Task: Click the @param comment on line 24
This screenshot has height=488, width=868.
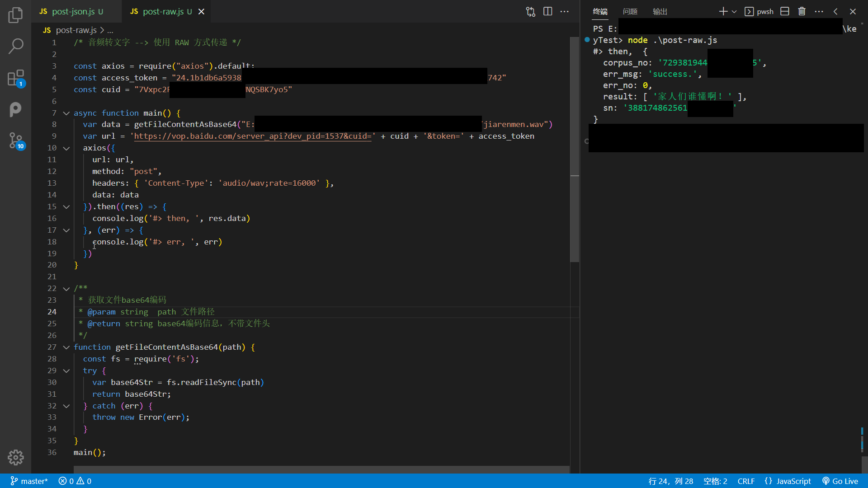Action: tap(146, 312)
